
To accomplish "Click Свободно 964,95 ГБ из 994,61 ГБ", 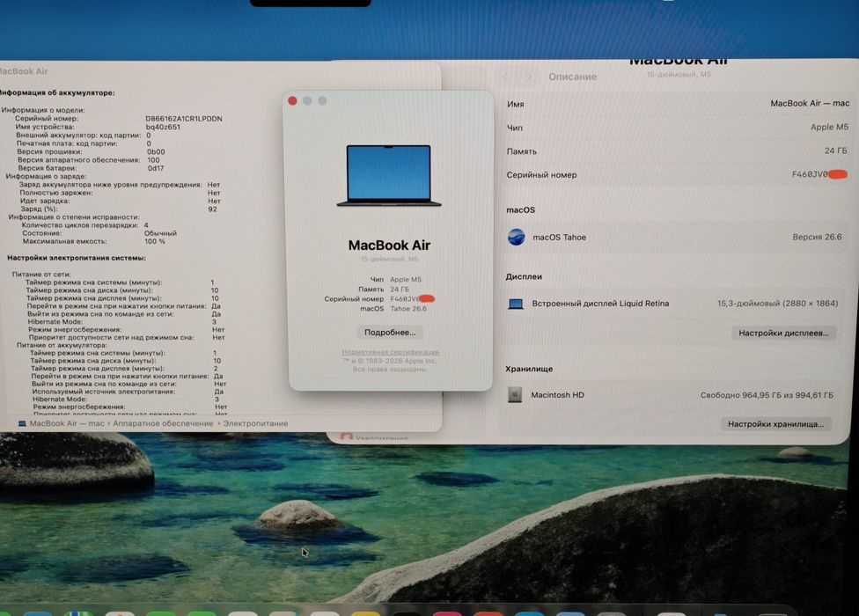I will tap(767, 395).
